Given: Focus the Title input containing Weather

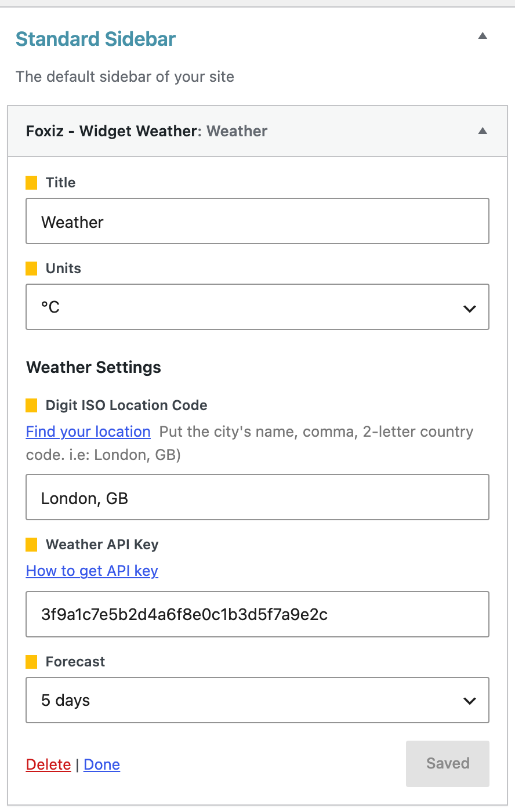Looking at the screenshot, I should click(257, 221).
